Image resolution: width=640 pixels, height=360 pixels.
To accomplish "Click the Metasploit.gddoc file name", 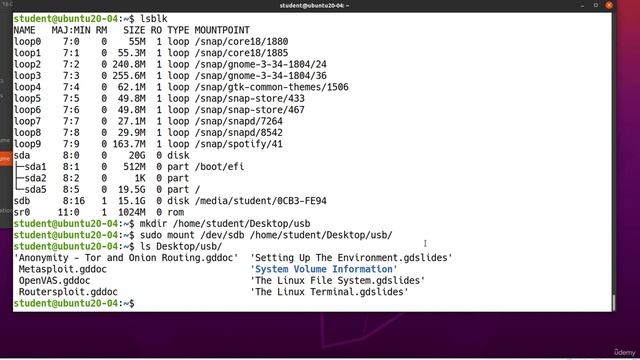I will coord(63,269).
